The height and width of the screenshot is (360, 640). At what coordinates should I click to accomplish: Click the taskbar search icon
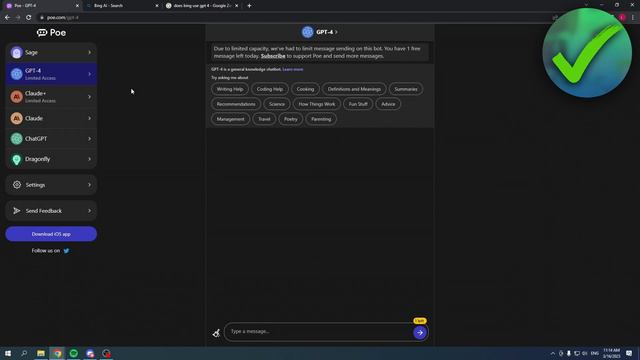(24, 353)
